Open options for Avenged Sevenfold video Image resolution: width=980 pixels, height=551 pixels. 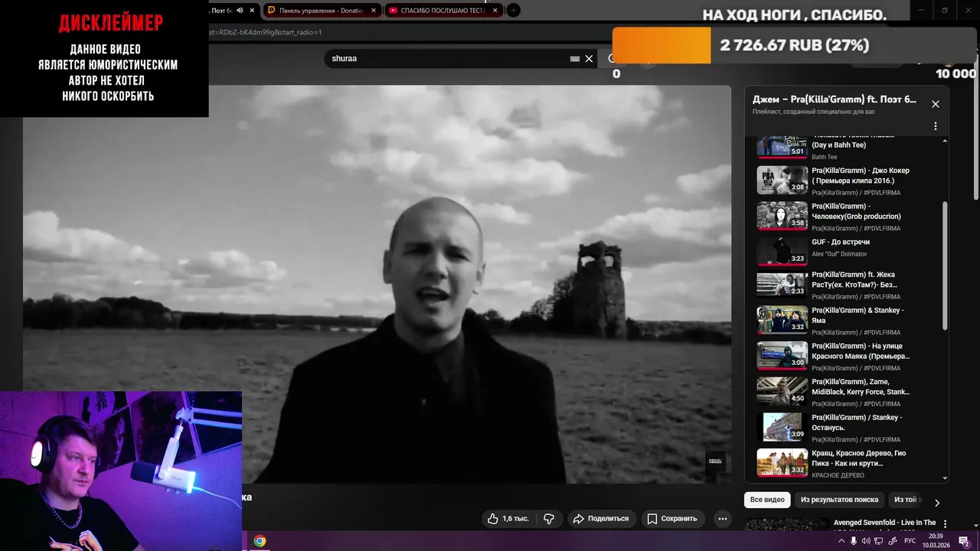pyautogui.click(x=945, y=524)
